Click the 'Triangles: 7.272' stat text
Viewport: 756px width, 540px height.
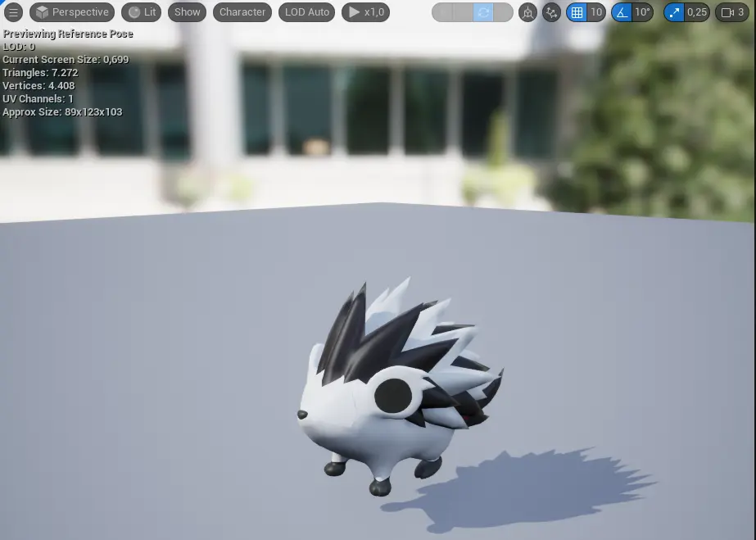click(x=40, y=73)
